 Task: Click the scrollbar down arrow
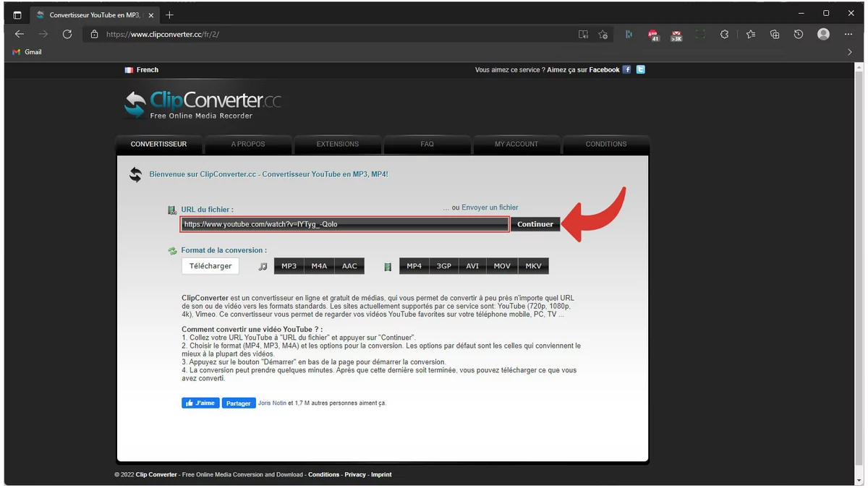point(859,480)
